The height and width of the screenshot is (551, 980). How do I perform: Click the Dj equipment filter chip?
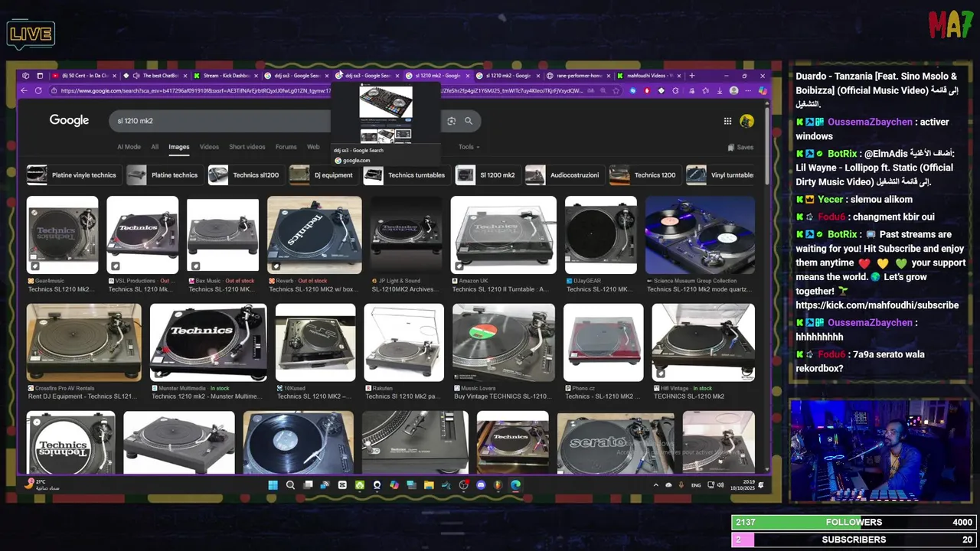323,175
